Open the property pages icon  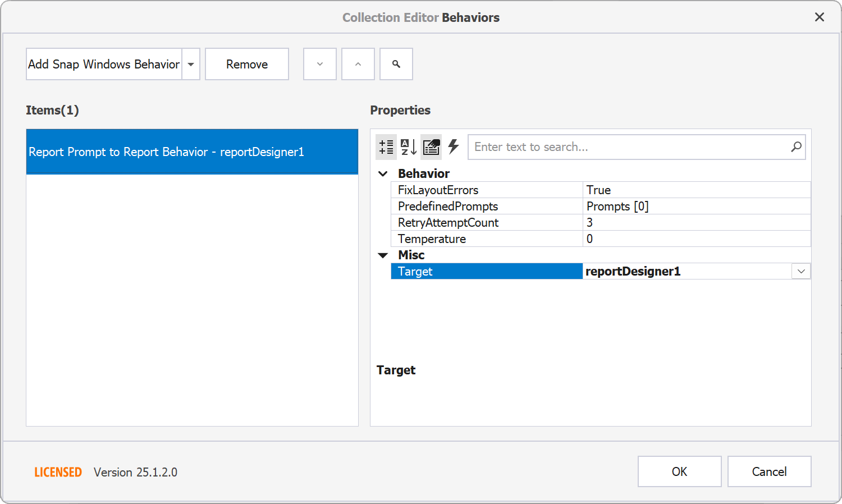point(431,146)
